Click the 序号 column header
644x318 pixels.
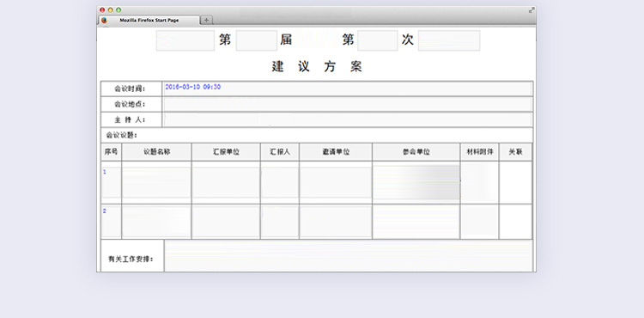tap(111, 152)
